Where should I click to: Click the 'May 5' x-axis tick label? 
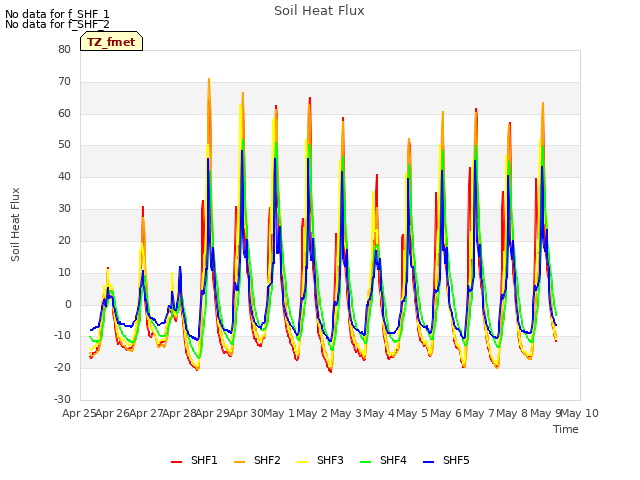click(x=412, y=413)
